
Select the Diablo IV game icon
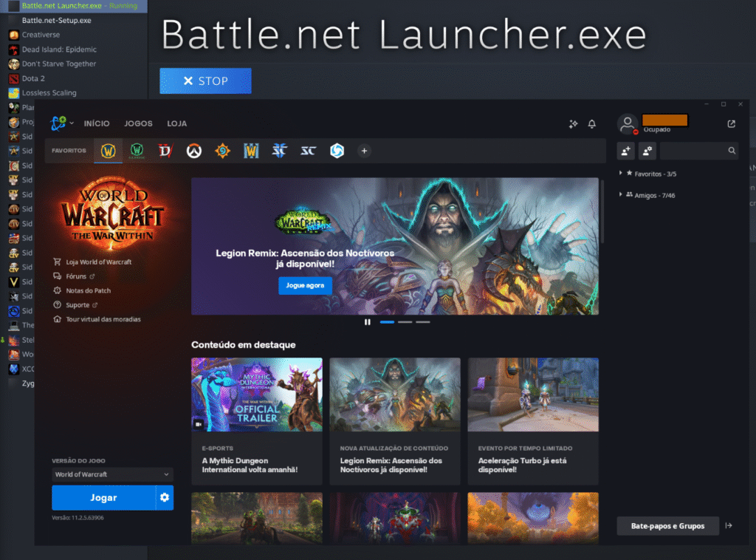pos(165,151)
